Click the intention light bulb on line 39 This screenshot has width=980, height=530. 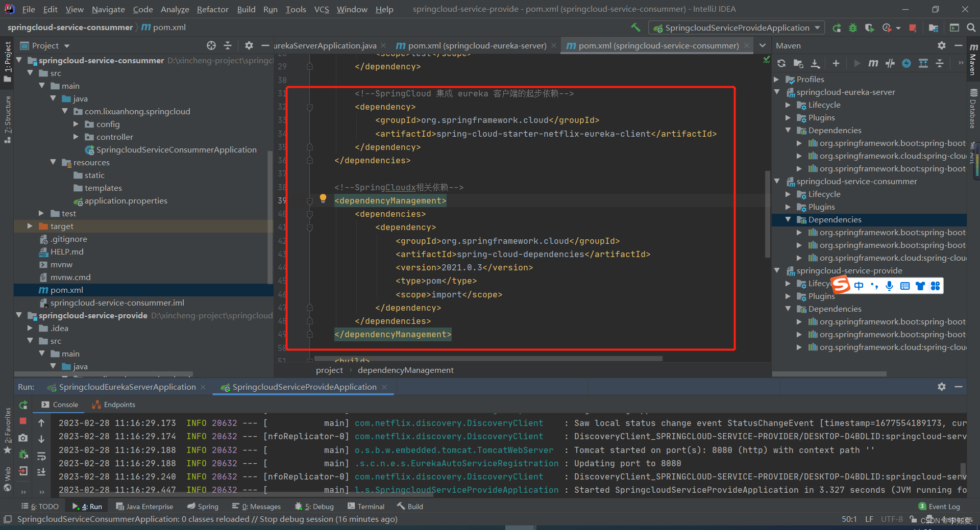323,198
